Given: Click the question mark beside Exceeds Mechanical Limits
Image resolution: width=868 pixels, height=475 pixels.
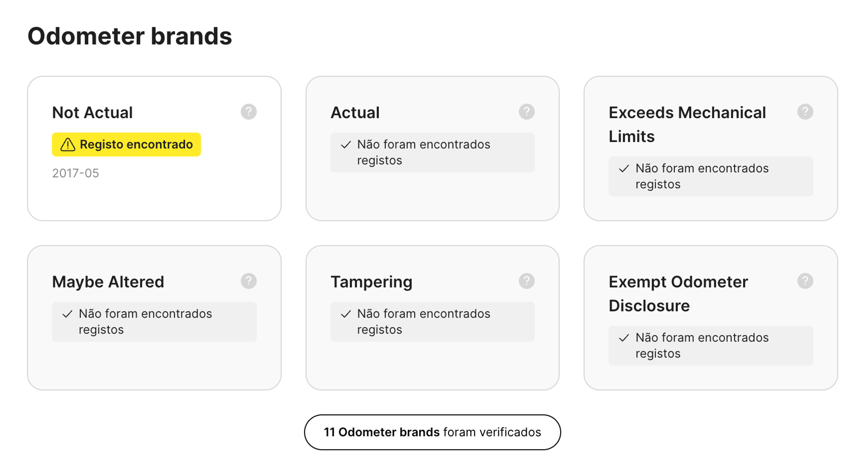Looking at the screenshot, I should click(x=805, y=112).
